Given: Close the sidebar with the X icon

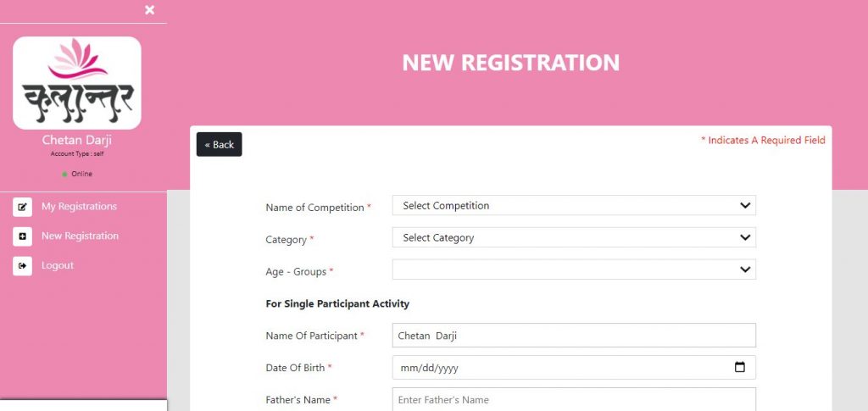Looking at the screenshot, I should [x=149, y=10].
